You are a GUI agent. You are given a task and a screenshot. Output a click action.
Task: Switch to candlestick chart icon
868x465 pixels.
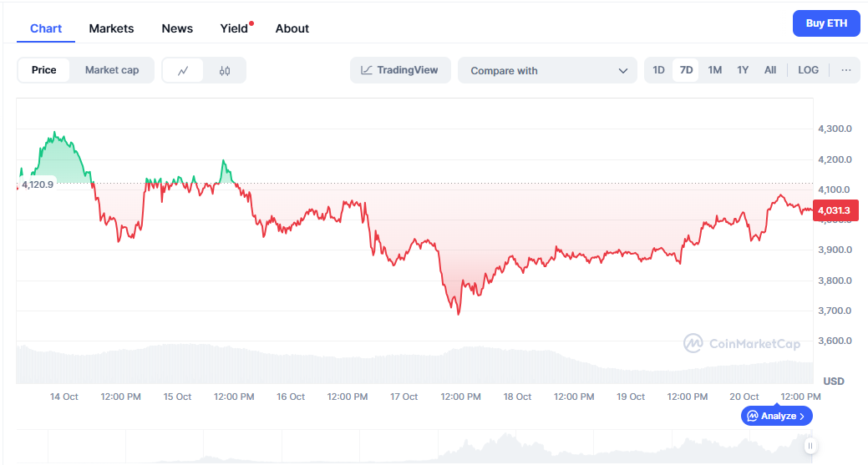(225, 71)
